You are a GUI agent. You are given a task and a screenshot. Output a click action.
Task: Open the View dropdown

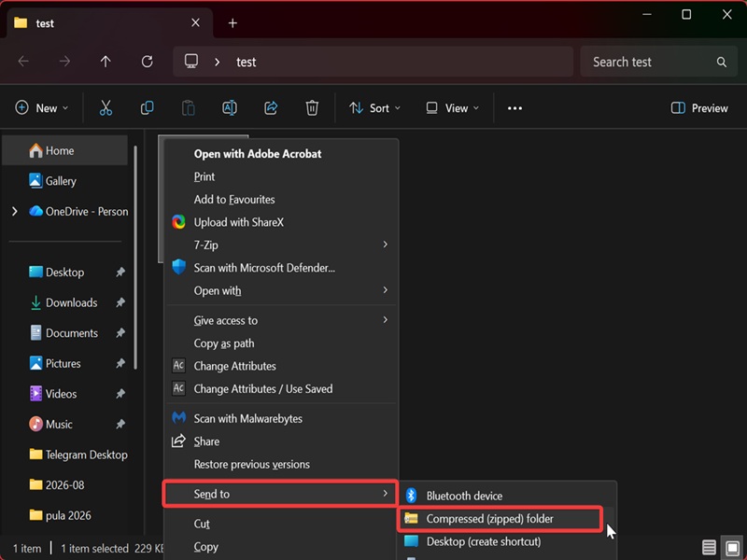pyautogui.click(x=452, y=108)
